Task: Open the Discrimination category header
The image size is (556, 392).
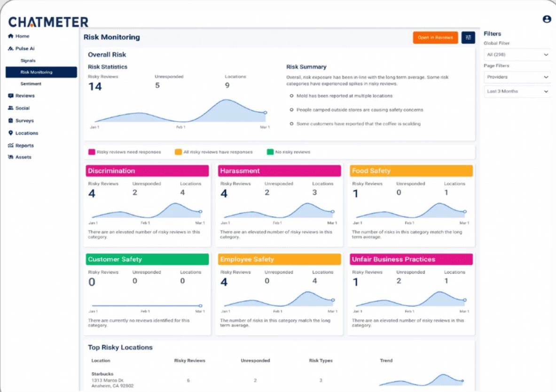Action: (147, 171)
